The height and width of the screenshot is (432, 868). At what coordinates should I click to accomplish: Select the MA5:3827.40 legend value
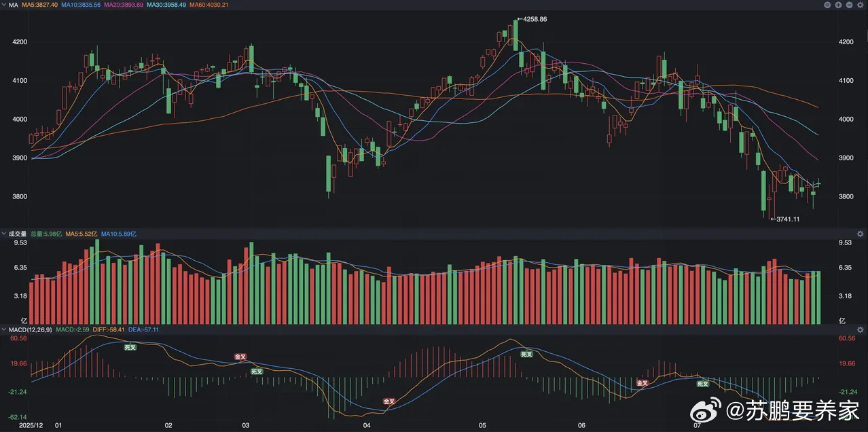point(39,5)
